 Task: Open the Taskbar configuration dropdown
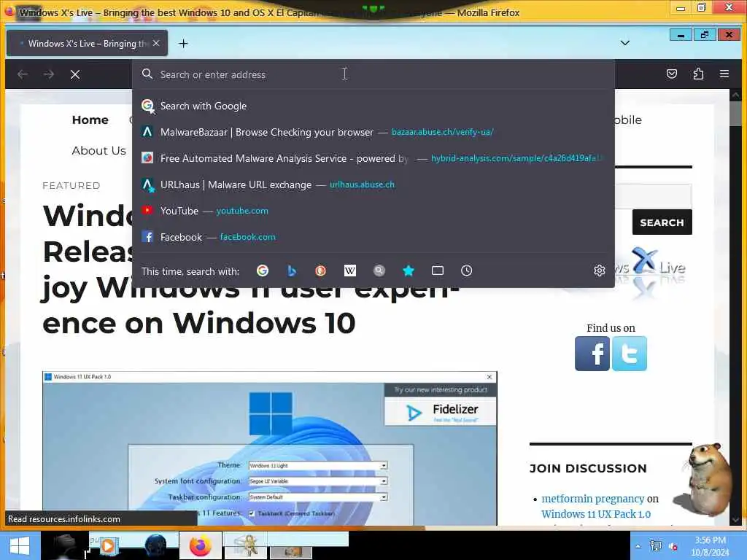tap(318, 497)
